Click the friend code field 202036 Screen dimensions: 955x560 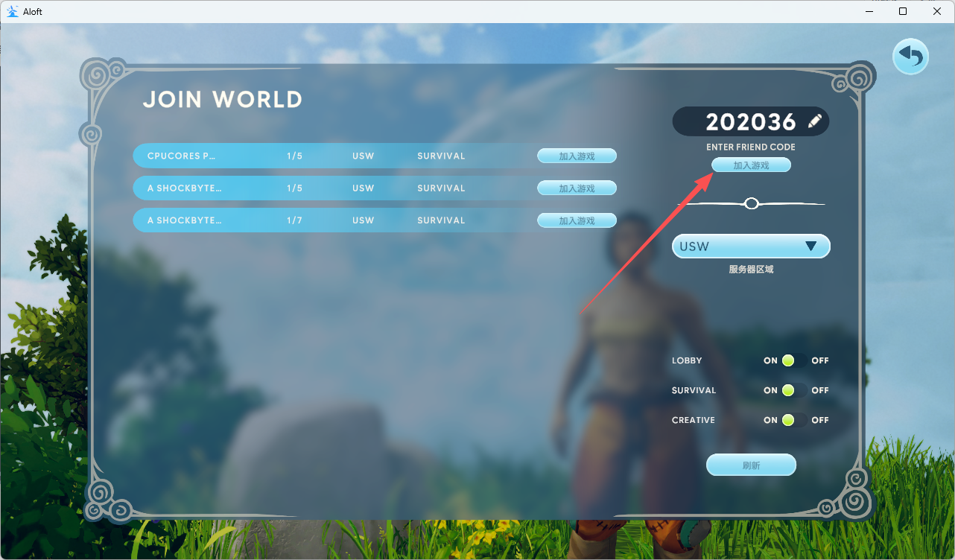point(751,121)
